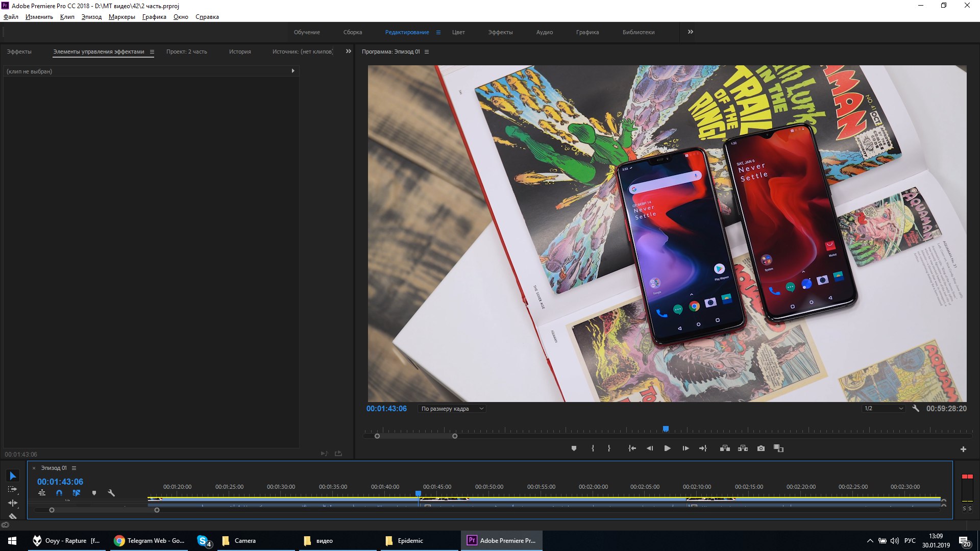Add marker in Program monitor
Image resolution: width=980 pixels, height=551 pixels.
click(574, 448)
